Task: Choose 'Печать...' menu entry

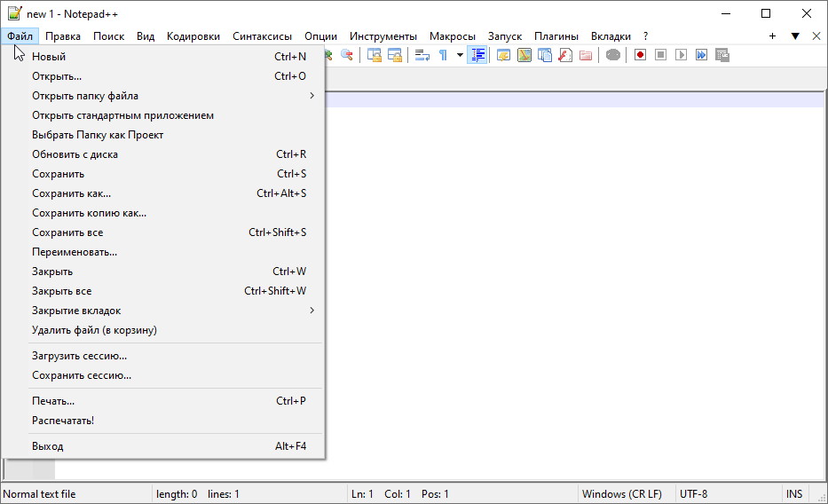Action: [x=163, y=401]
